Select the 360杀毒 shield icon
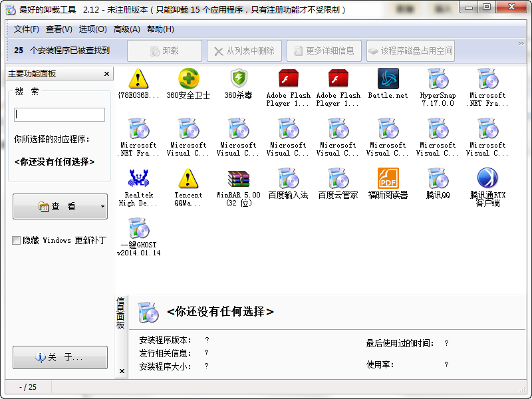This screenshot has width=532, height=399. pyautogui.click(x=239, y=78)
